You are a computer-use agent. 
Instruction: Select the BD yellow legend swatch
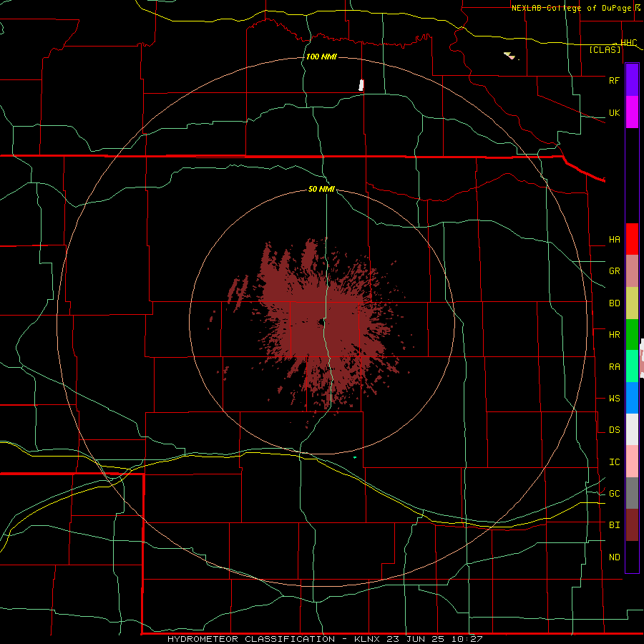[632, 303]
